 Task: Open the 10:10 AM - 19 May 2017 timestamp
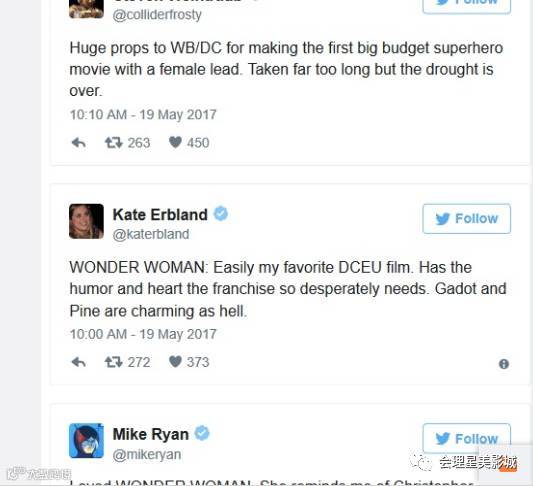[143, 115]
